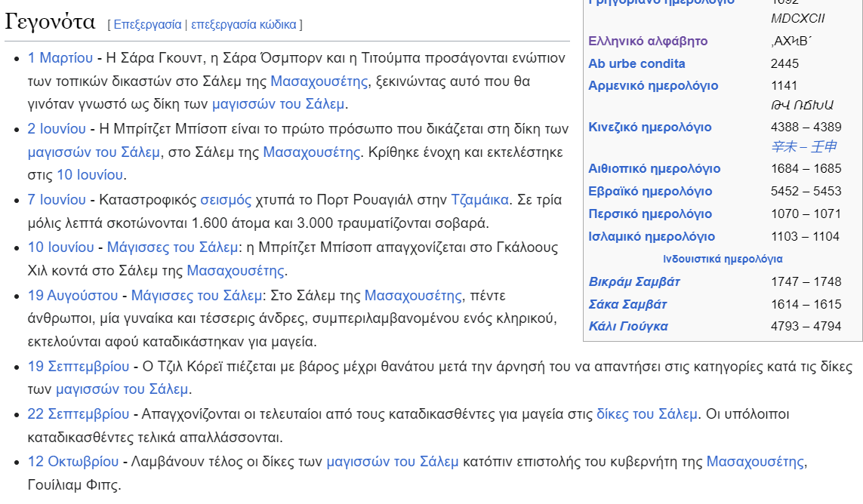This screenshot has width=863, height=504.
Task: Click the 19 Σεπτεμβρίου date link
Action: [79, 366]
